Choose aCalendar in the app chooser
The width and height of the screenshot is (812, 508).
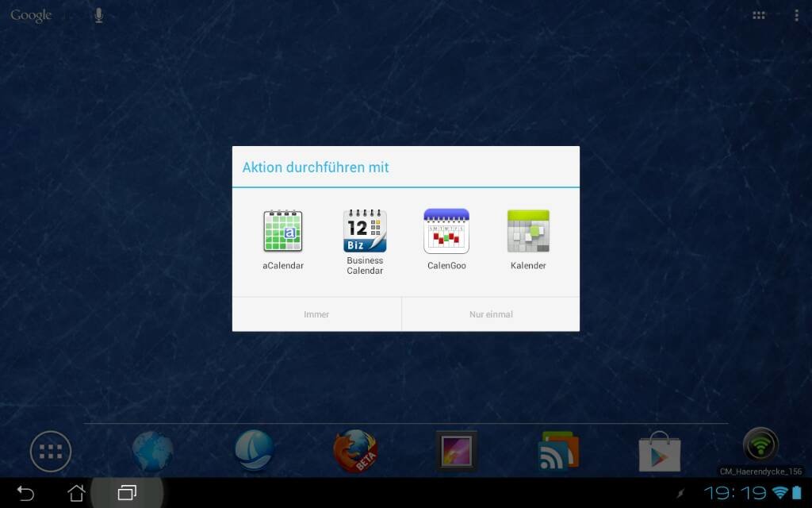(x=283, y=240)
